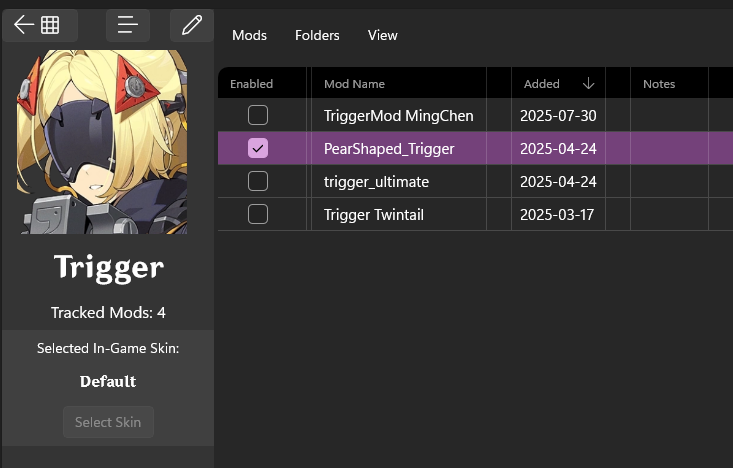The height and width of the screenshot is (468, 733).
Task: Select the PearShaped_Trigger mod name
Action: (x=389, y=149)
